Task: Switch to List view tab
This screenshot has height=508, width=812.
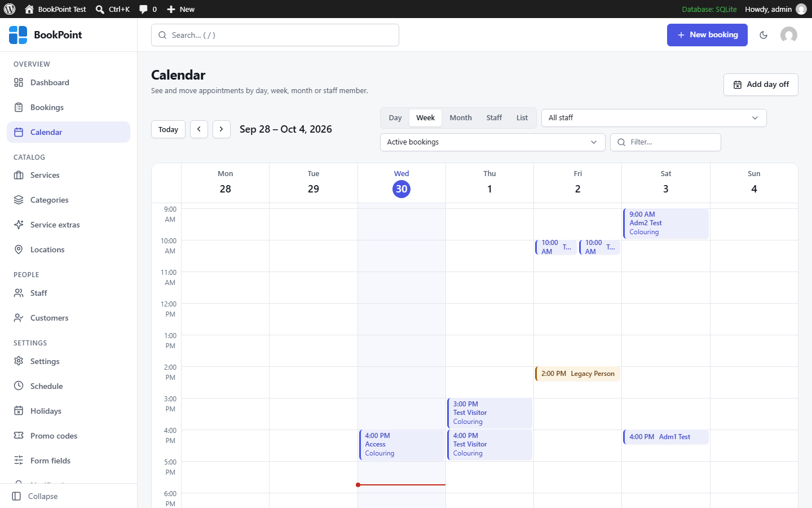Action: 522,118
